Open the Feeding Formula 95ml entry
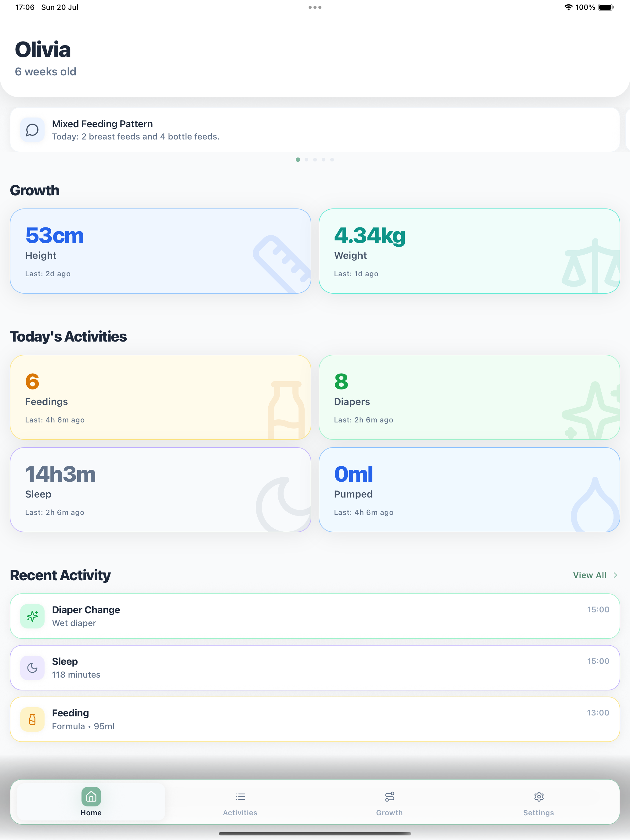Image resolution: width=630 pixels, height=840 pixels. click(x=315, y=719)
